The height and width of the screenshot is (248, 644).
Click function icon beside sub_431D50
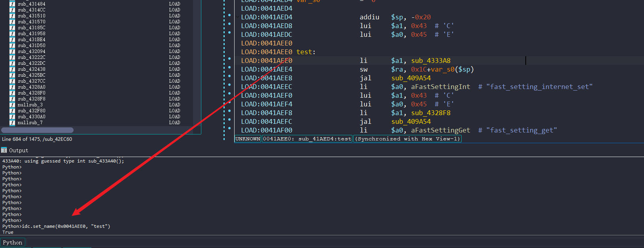(x=12, y=45)
